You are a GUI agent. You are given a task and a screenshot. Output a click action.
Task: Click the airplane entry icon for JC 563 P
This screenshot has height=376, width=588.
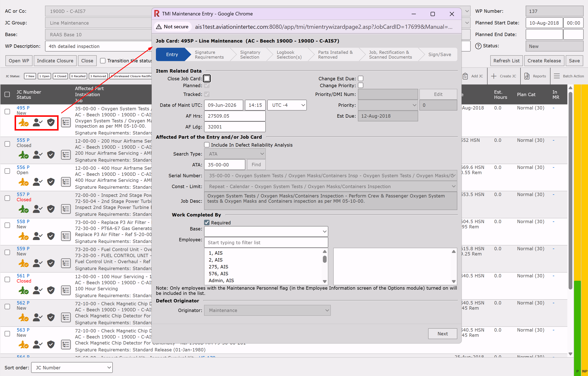click(x=23, y=345)
